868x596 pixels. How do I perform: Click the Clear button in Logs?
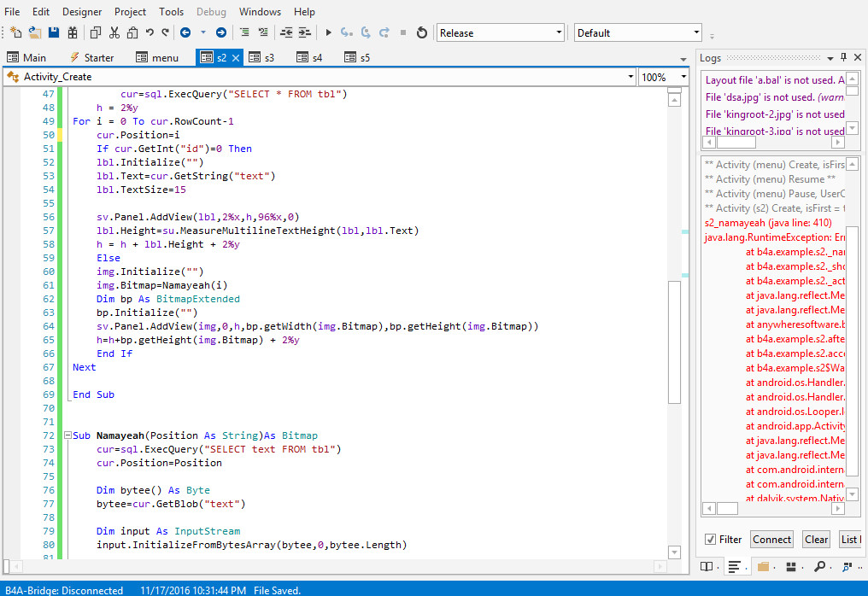pyautogui.click(x=816, y=539)
